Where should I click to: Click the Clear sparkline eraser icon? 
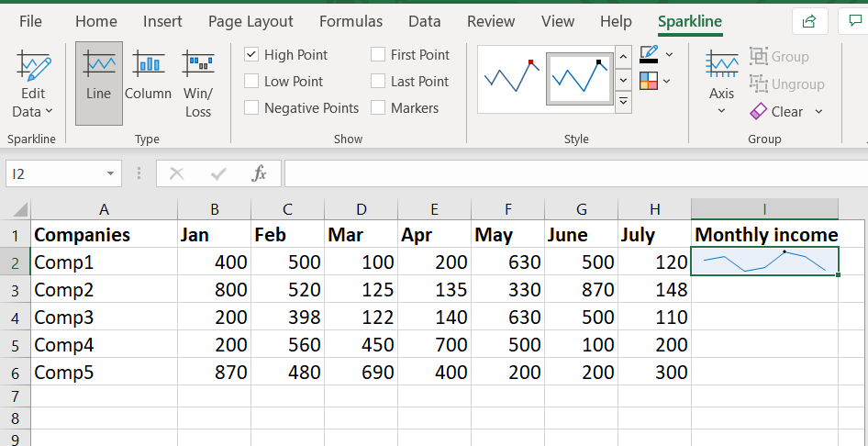[758, 111]
